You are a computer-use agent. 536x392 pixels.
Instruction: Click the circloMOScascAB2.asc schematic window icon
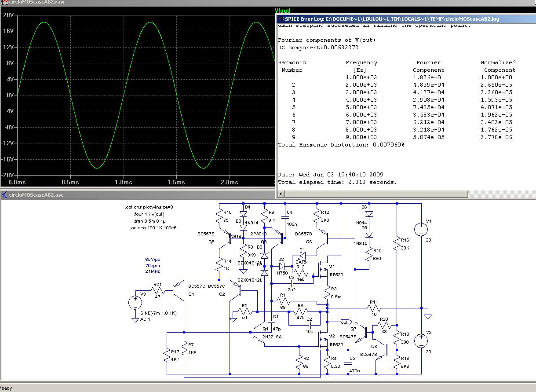pyautogui.click(x=4, y=195)
